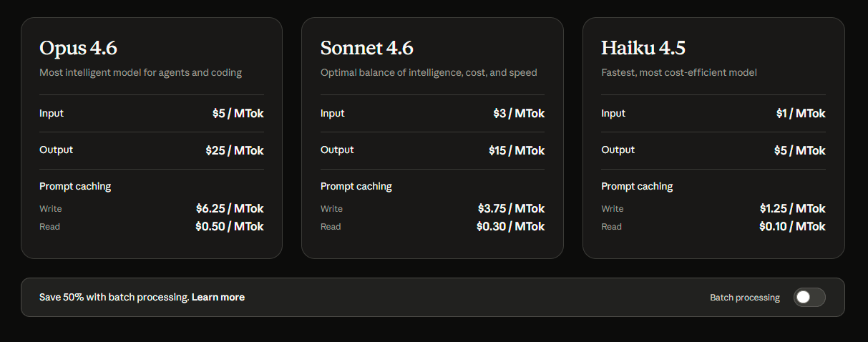Select Sonnet 4.6 input price $3 / MTok
The height and width of the screenshot is (342, 868).
tap(519, 114)
